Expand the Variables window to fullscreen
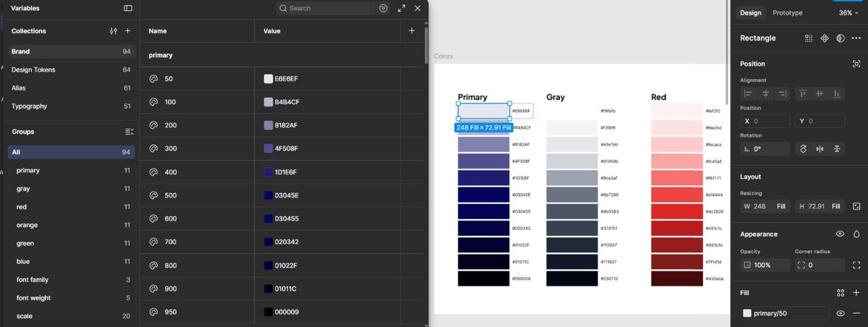 tap(401, 8)
